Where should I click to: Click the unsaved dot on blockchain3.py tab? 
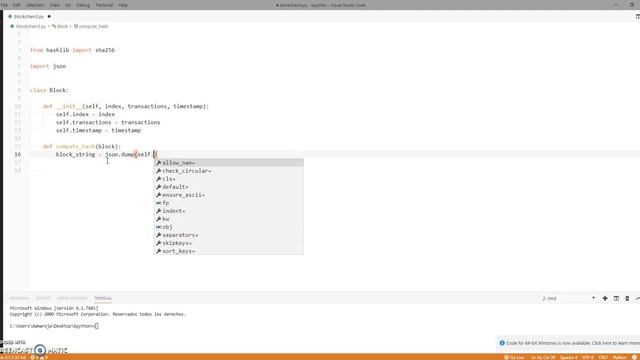pyautogui.click(x=49, y=16)
